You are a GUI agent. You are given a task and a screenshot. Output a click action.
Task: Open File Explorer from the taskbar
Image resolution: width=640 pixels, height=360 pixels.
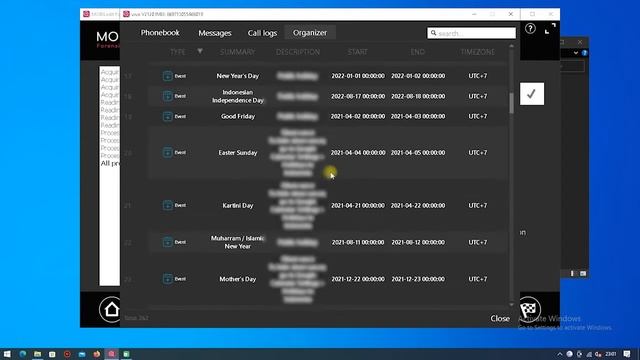[x=38, y=354]
